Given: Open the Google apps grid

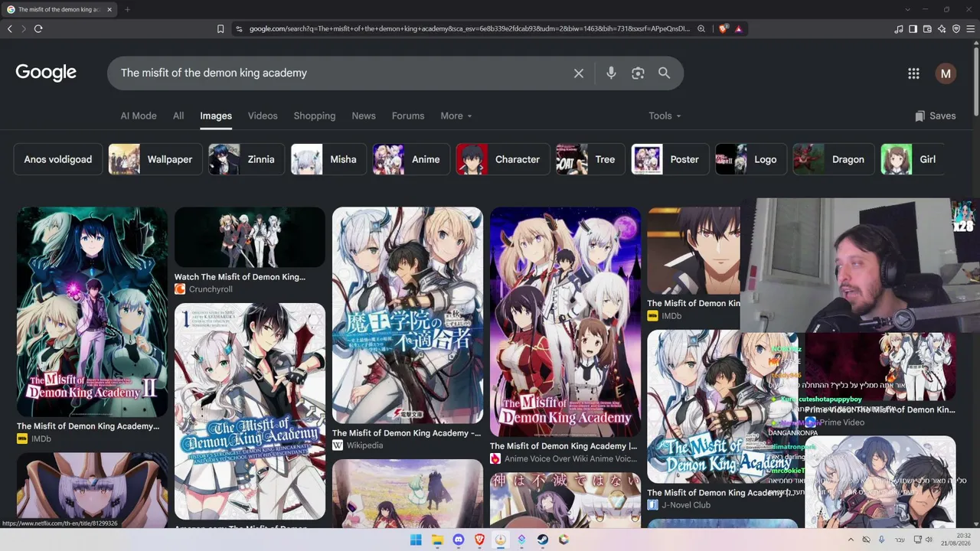Looking at the screenshot, I should (x=913, y=73).
